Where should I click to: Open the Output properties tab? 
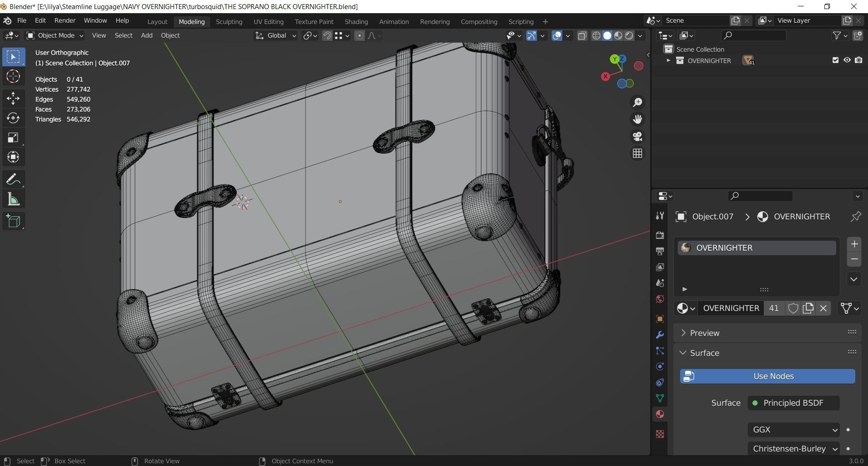pos(660,251)
